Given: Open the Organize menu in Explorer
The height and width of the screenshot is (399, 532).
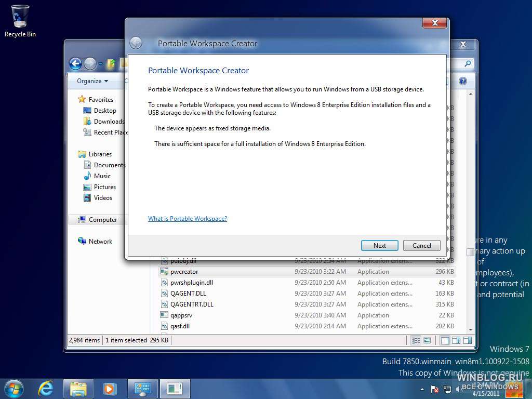Looking at the screenshot, I should tap(92, 81).
